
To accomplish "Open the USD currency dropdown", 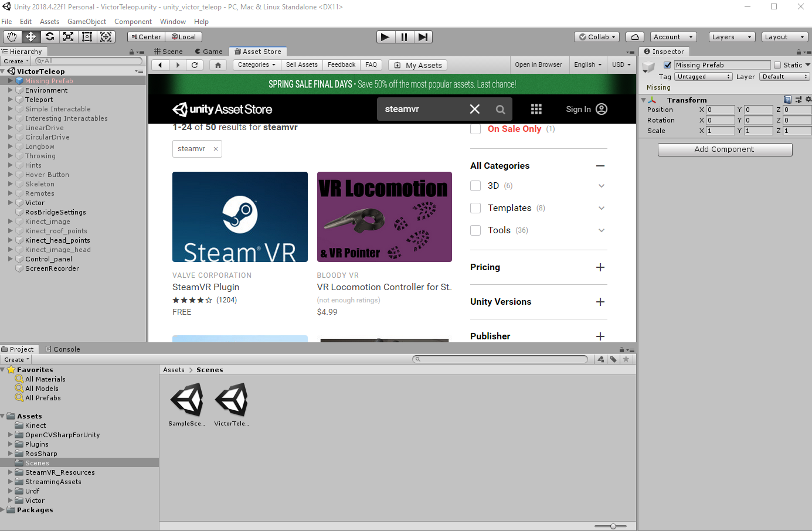I will tap(621, 65).
